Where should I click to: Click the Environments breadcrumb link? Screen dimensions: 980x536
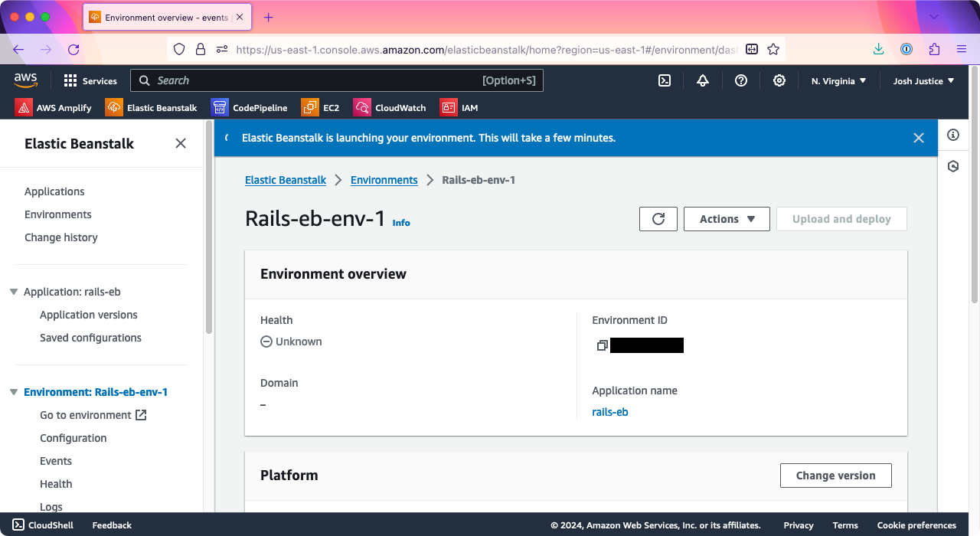384,180
